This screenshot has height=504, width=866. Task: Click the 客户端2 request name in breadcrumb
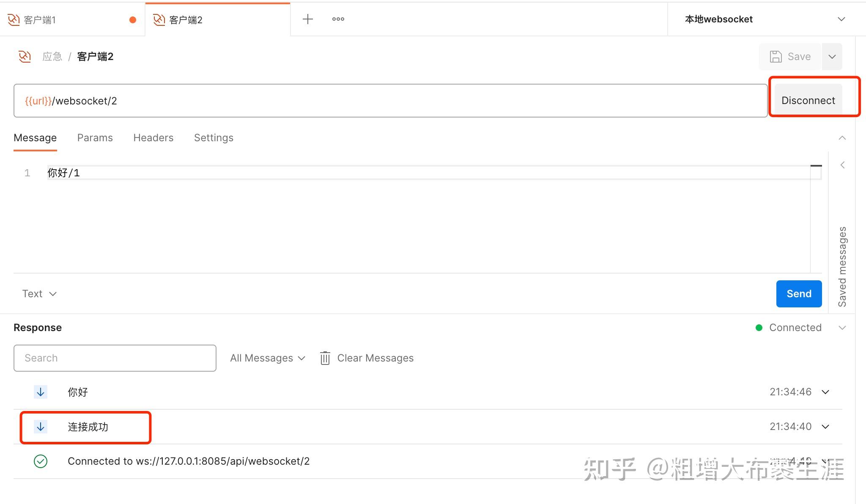[x=95, y=57]
